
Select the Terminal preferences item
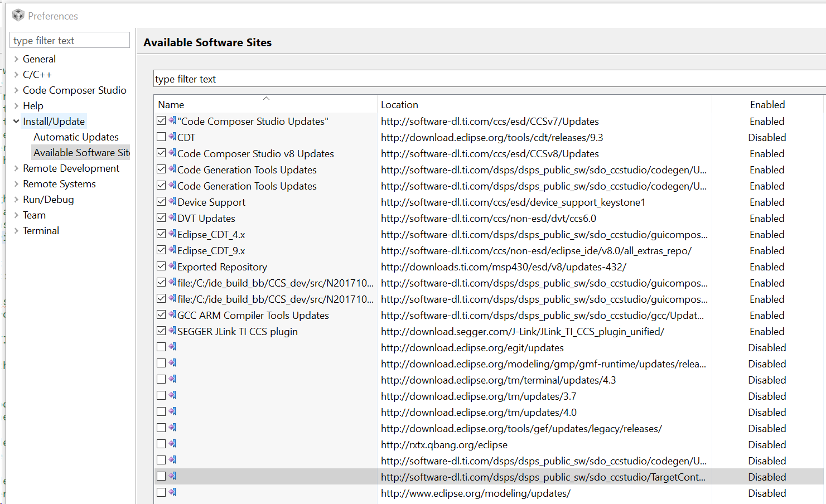41,231
